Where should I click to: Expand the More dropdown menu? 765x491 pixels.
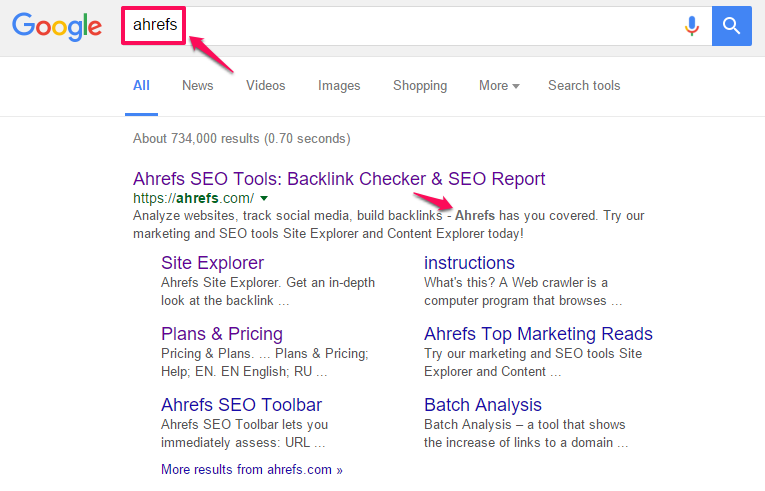[499, 85]
